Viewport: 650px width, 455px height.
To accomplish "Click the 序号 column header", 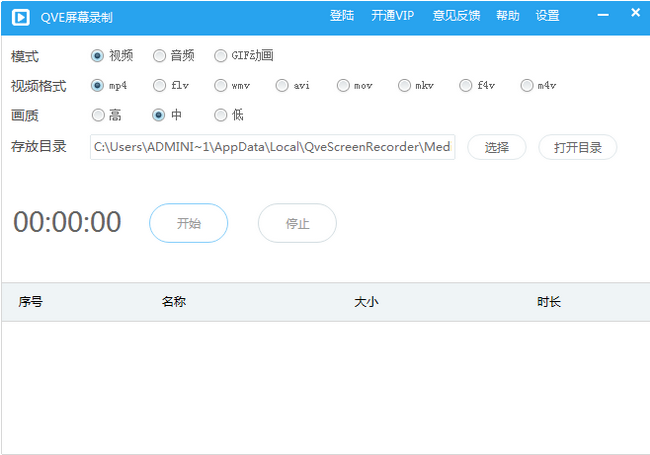I will pyautogui.click(x=30, y=302).
